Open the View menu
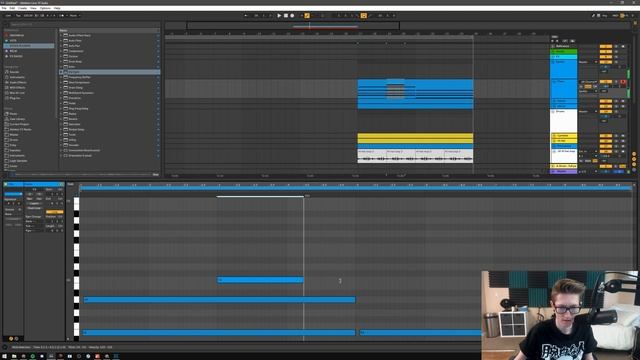 point(33,8)
